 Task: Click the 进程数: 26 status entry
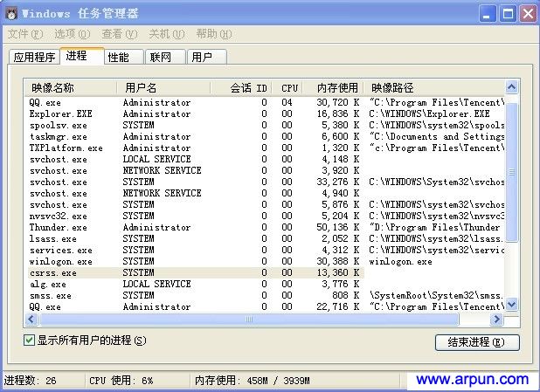click(31, 381)
